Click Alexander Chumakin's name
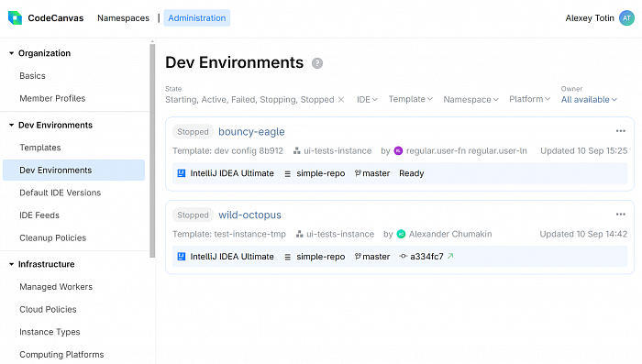Image resolution: width=642 pixels, height=364 pixels. coord(450,234)
